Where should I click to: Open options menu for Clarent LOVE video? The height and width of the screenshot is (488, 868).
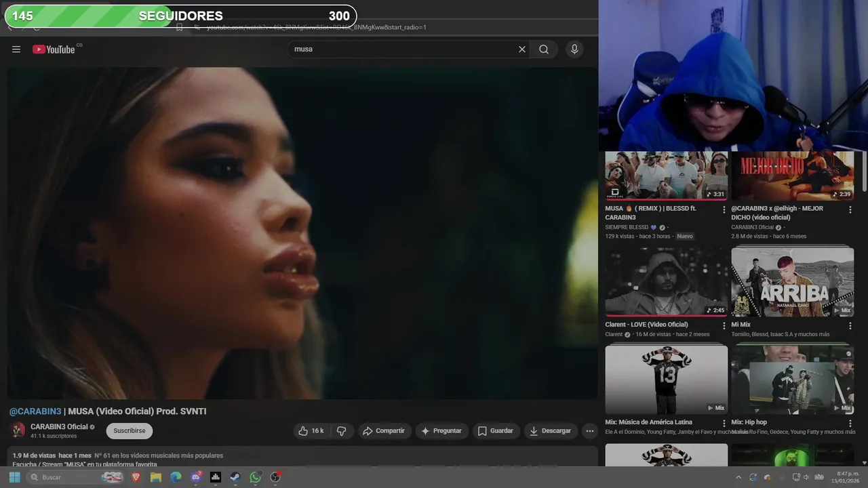click(x=724, y=325)
